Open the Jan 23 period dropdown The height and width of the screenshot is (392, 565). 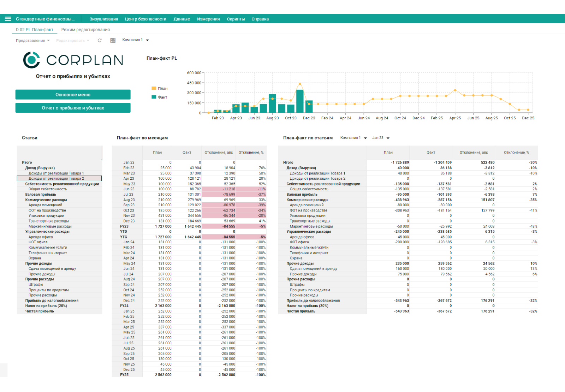pos(381,138)
